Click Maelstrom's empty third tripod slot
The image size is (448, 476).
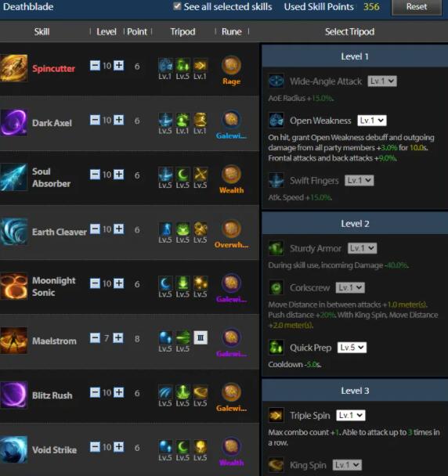pyautogui.click(x=201, y=337)
